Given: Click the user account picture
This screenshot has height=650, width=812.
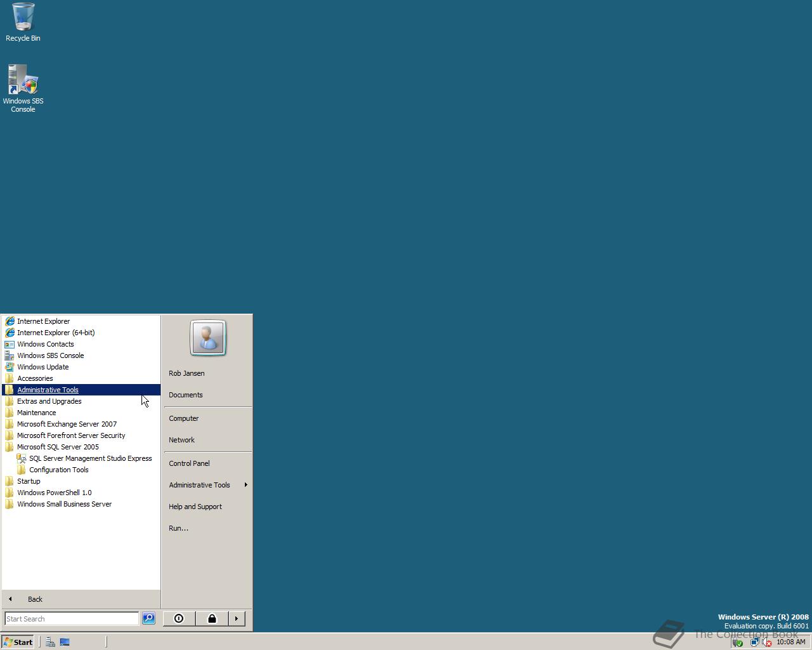Looking at the screenshot, I should click(x=208, y=338).
